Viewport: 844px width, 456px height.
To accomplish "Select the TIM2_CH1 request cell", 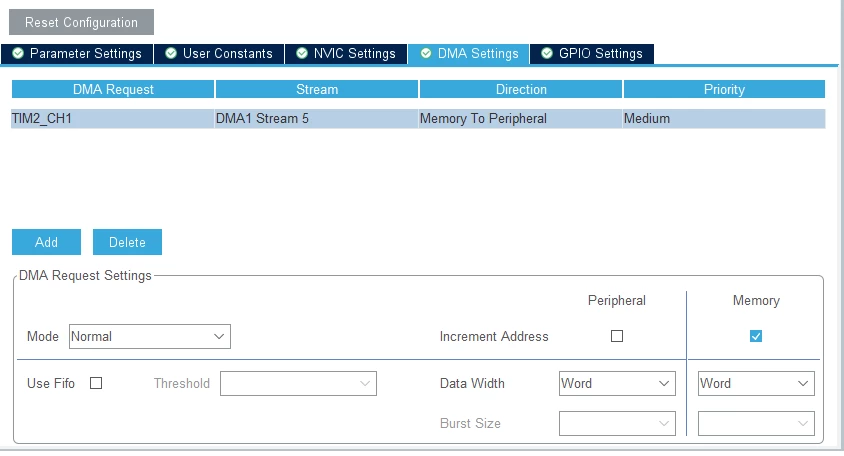I will [x=112, y=118].
